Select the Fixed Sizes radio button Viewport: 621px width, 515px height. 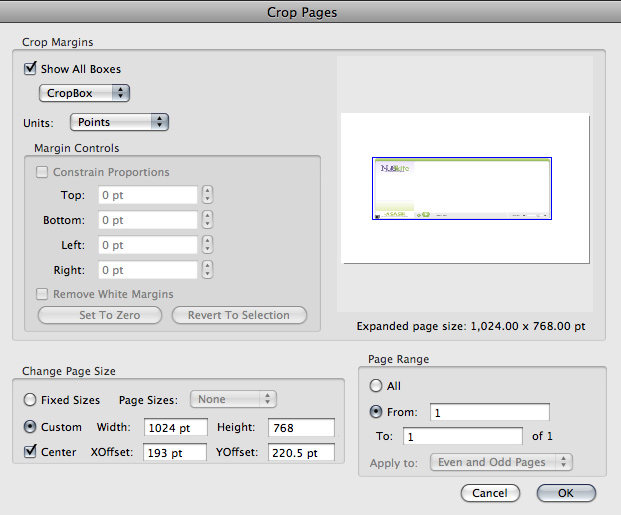(x=30, y=400)
